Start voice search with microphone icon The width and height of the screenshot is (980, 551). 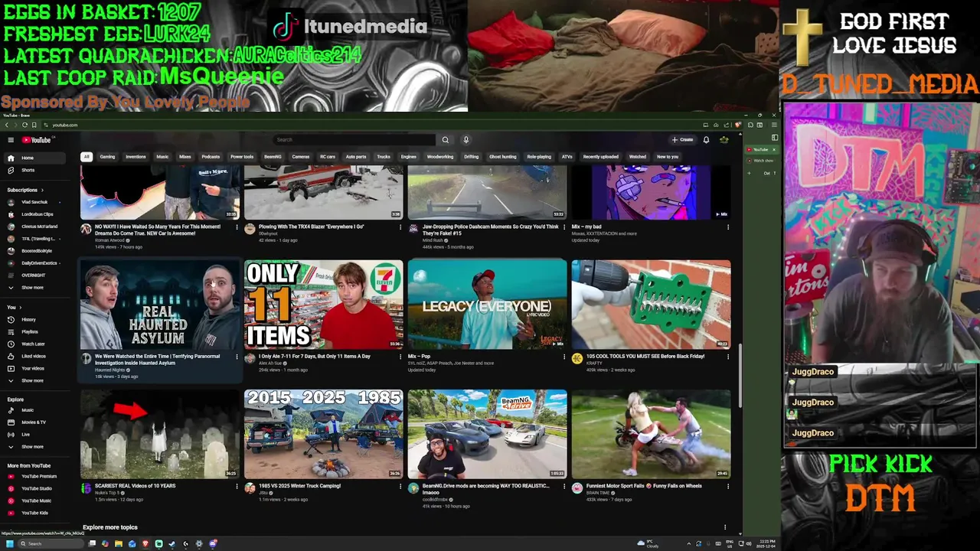tap(465, 140)
